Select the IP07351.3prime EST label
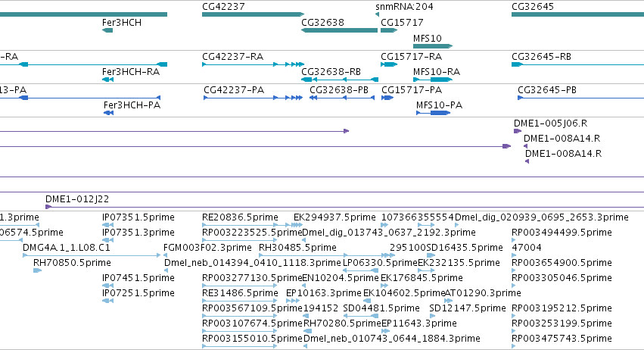 coord(138,233)
